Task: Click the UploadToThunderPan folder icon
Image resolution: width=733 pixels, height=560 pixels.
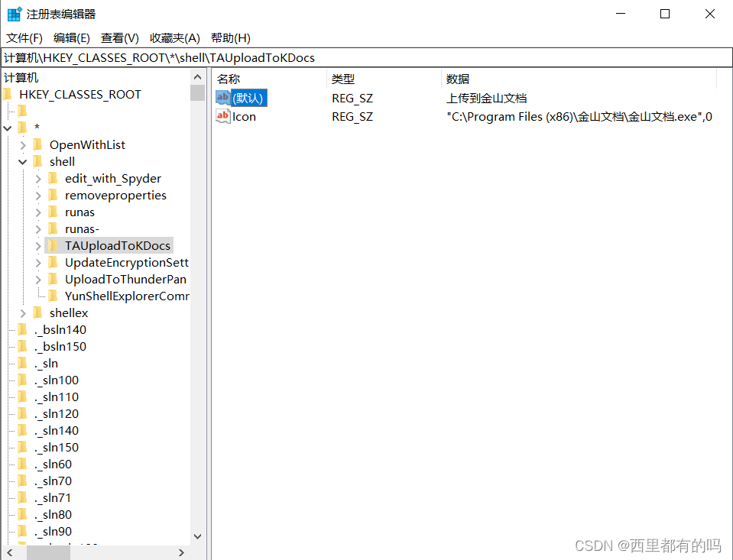Action: [x=54, y=279]
